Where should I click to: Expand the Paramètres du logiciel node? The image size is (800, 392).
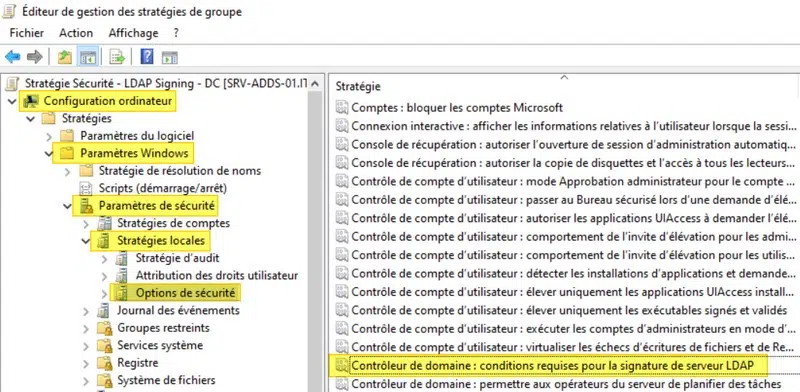49,136
